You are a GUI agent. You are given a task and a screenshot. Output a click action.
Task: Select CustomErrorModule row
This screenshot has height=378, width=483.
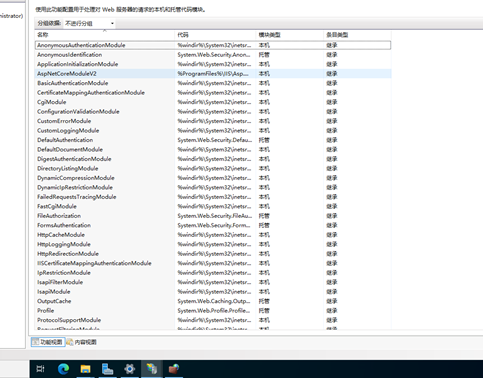[213, 121]
